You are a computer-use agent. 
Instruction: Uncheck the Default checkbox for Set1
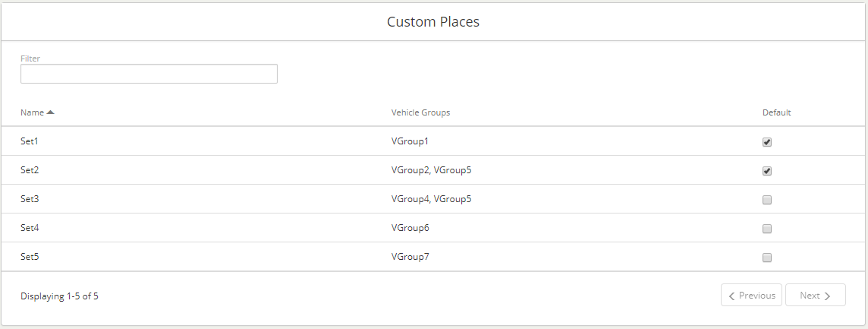point(766,142)
